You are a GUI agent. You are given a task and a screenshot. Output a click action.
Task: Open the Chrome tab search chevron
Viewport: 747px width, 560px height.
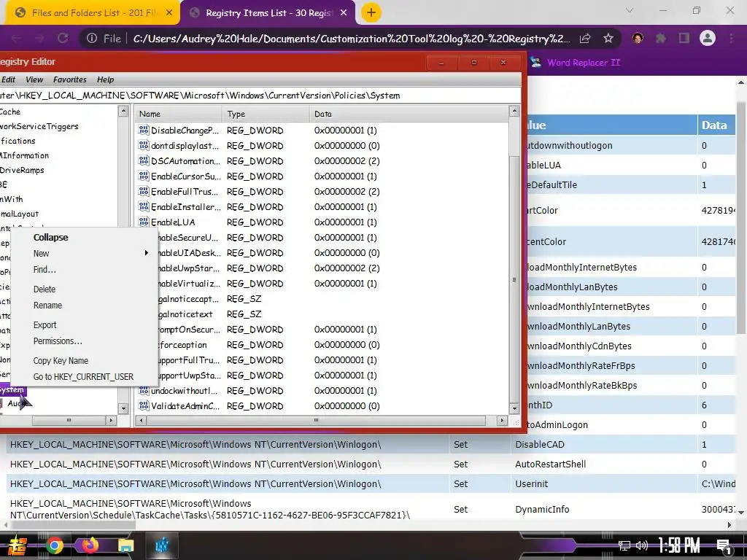pos(630,10)
